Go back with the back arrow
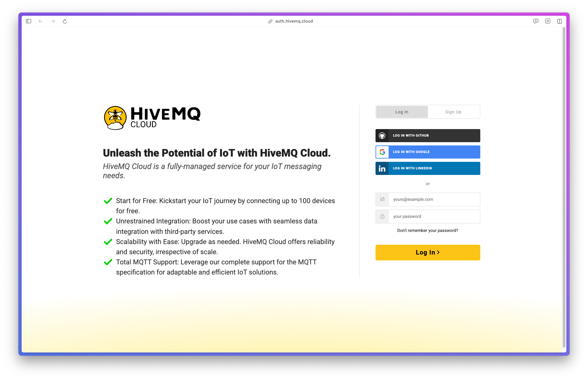588x380 pixels. [41, 21]
